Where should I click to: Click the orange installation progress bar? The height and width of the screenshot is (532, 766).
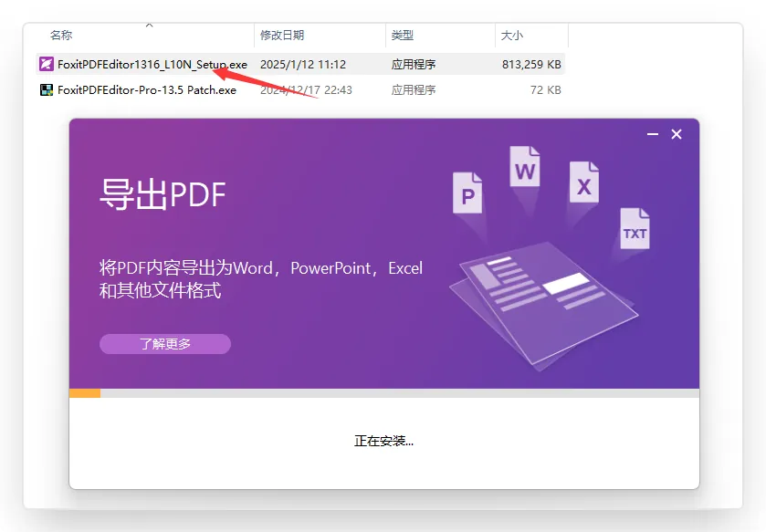(x=85, y=393)
